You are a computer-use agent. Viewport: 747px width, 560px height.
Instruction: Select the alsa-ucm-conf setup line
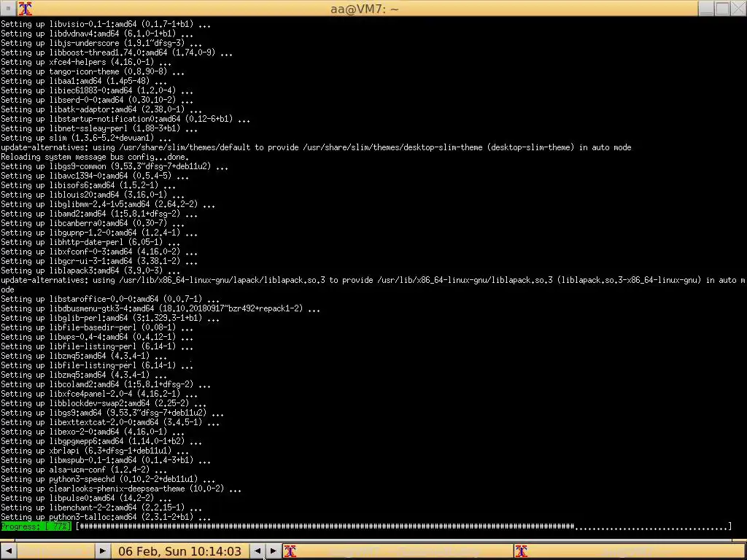click(84, 470)
